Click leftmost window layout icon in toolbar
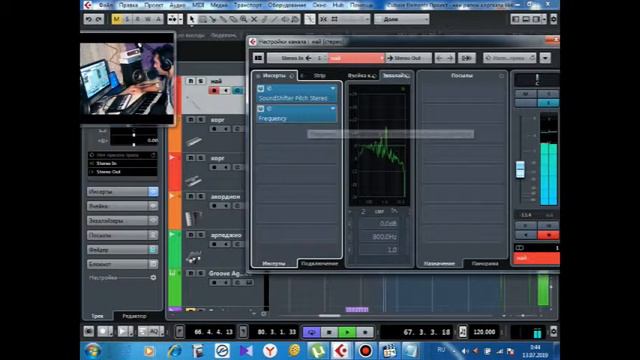This screenshot has height=360, width=640. [516, 19]
